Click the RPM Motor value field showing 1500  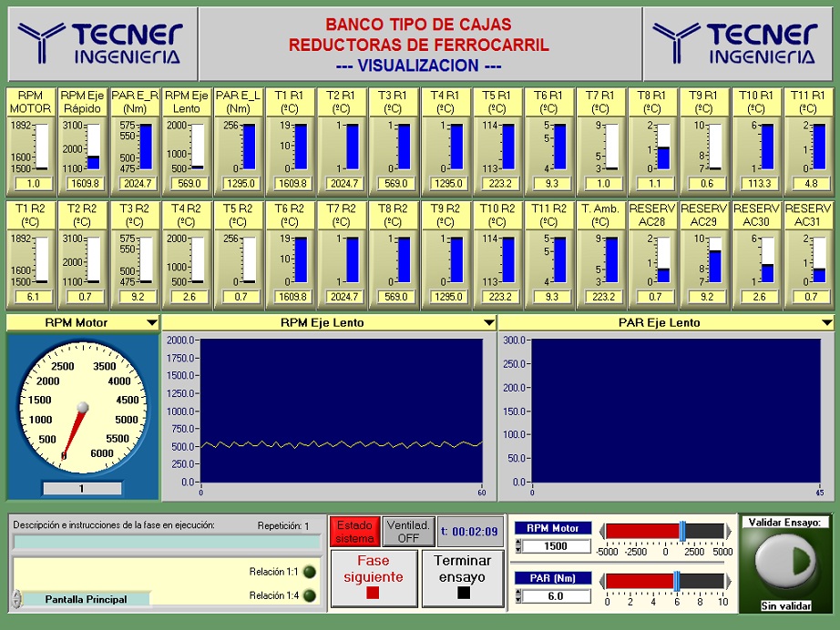555,546
